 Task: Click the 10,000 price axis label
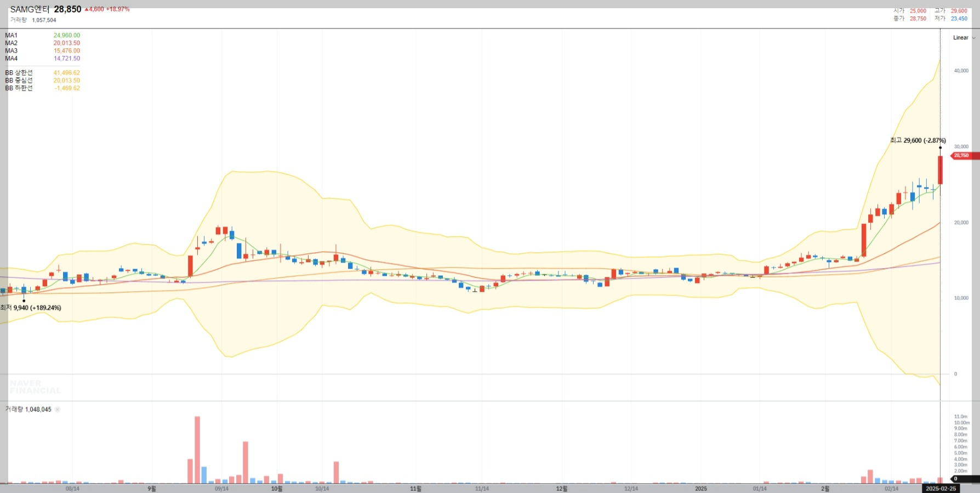pyautogui.click(x=961, y=298)
